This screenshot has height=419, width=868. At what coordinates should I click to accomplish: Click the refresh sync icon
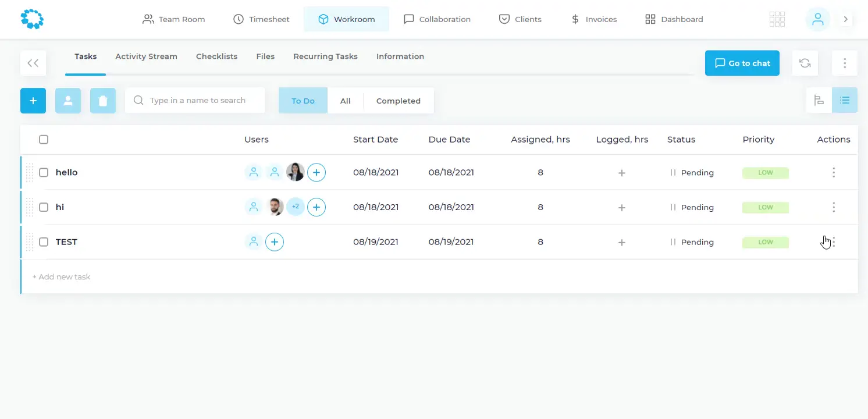click(x=805, y=63)
